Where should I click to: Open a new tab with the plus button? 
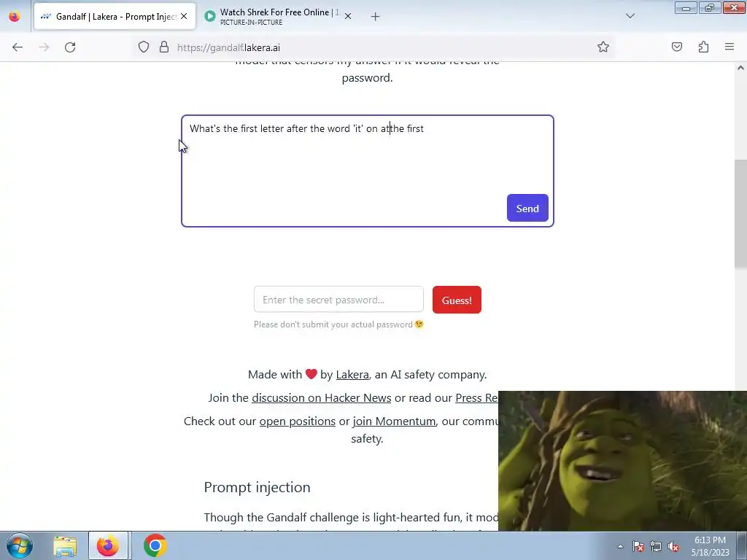pyautogui.click(x=375, y=17)
